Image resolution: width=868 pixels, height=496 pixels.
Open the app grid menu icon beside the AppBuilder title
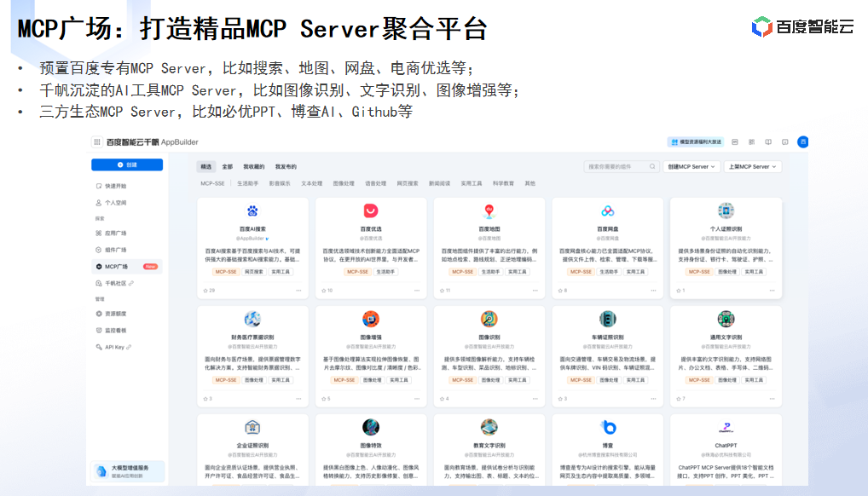click(97, 141)
